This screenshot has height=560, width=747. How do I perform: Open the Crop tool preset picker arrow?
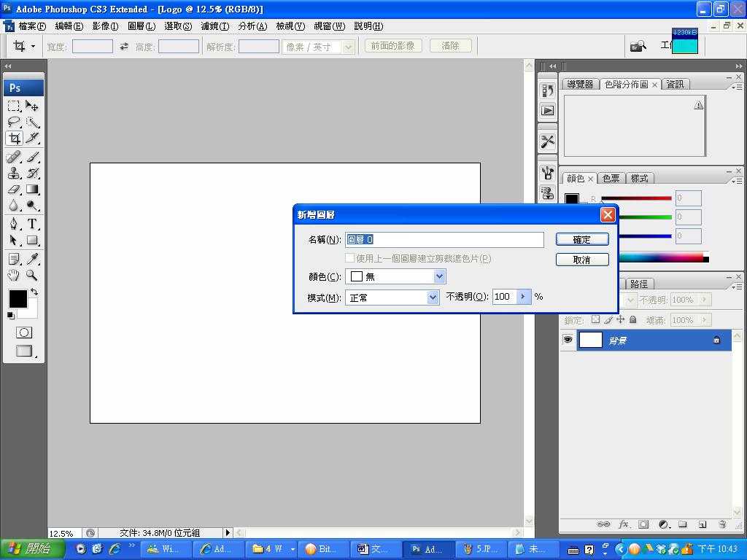[33, 46]
